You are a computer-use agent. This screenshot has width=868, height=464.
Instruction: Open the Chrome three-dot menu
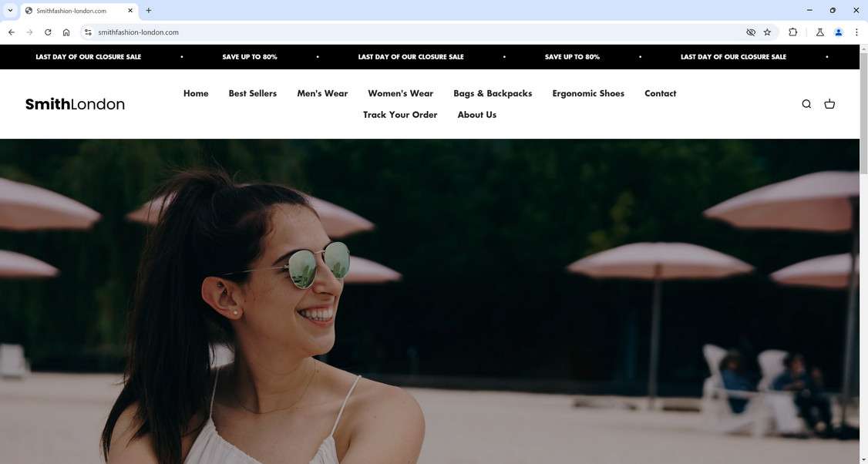856,32
